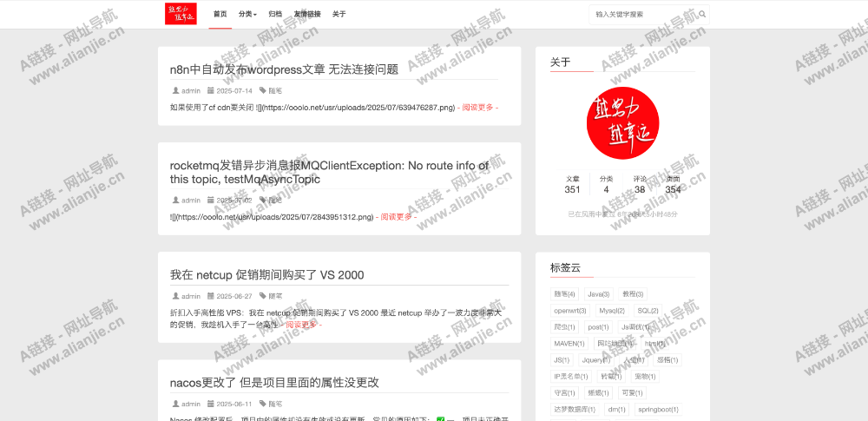This screenshot has width=868, height=421.
Task: Click 阅读更多 on the rocketmq post
Action: 397,217
